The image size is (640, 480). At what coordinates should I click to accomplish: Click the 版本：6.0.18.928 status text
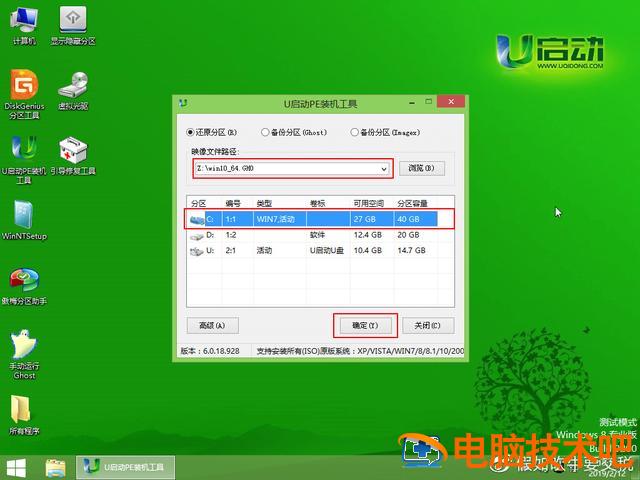210,351
